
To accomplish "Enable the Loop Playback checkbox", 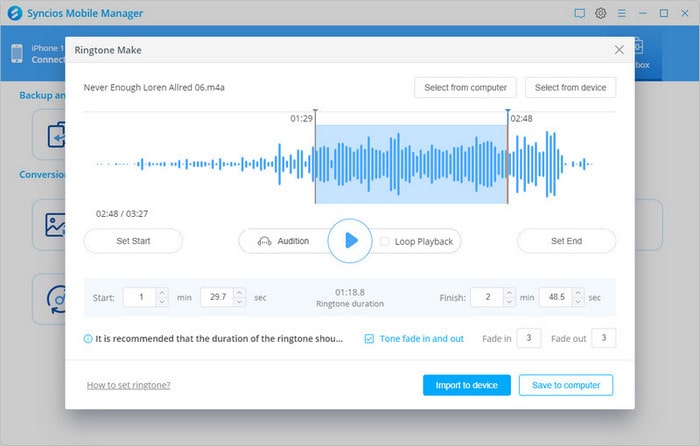I will (384, 242).
